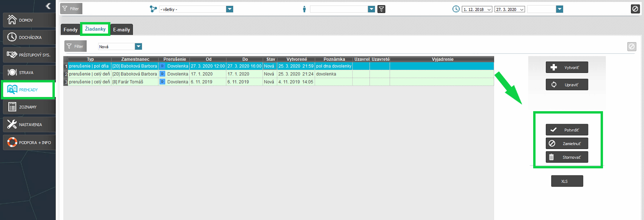Click the top Filter button
This screenshot has width=644, height=220.
(71, 9)
